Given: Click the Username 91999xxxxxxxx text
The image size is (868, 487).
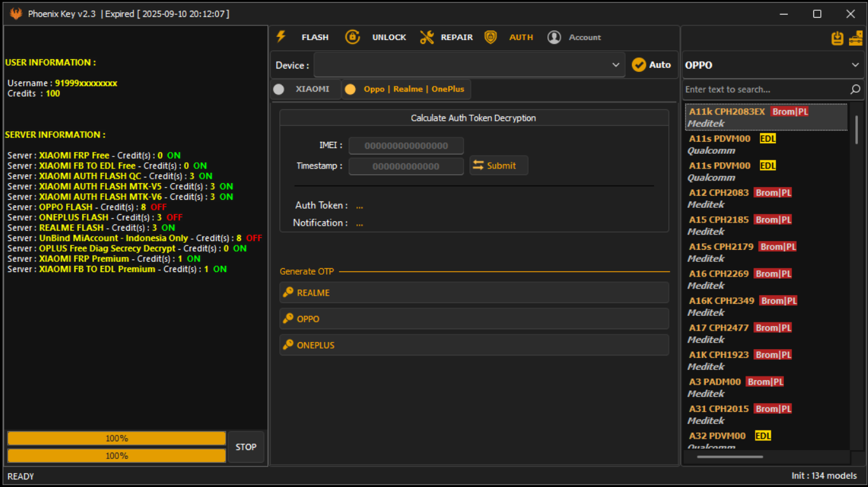Looking at the screenshot, I should [x=62, y=83].
